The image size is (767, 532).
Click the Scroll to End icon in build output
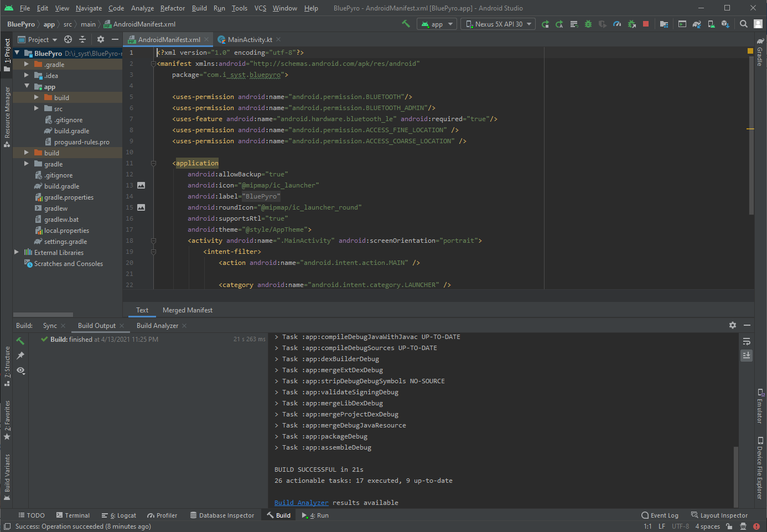[747, 355]
